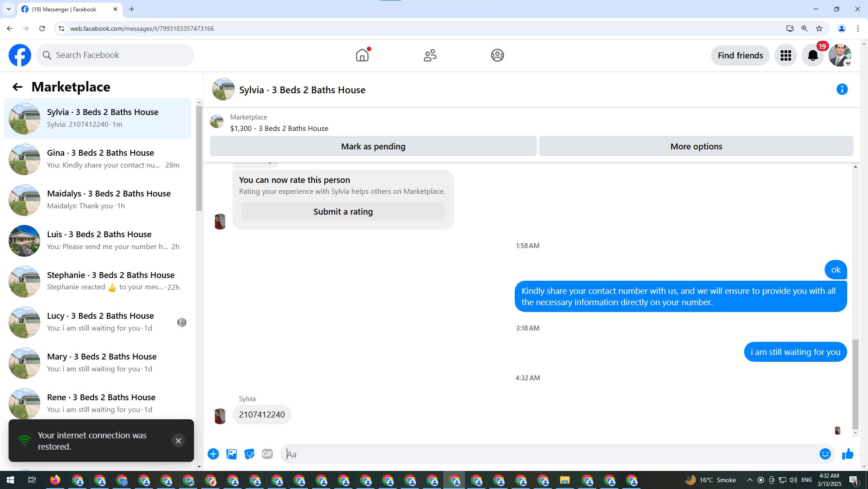The width and height of the screenshot is (868, 489).
Task: Open the Groups icon in the top navigation
Action: pos(497,55)
